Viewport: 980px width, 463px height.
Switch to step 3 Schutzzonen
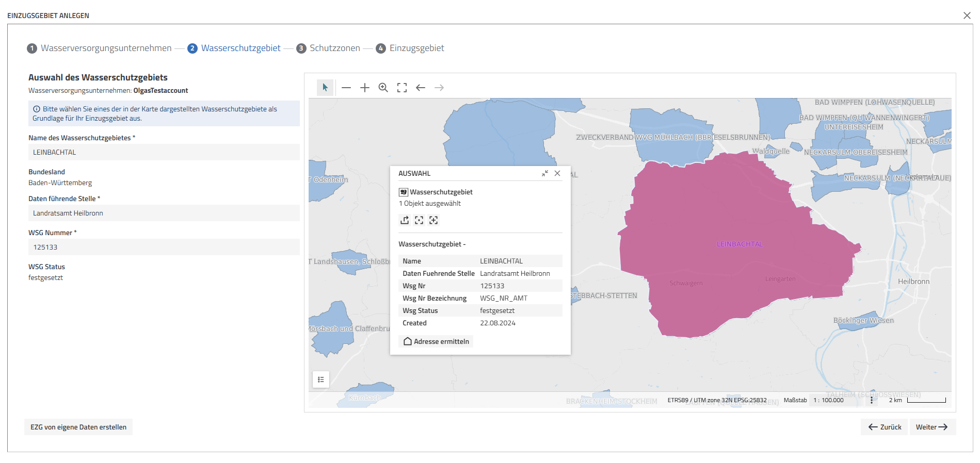click(328, 48)
